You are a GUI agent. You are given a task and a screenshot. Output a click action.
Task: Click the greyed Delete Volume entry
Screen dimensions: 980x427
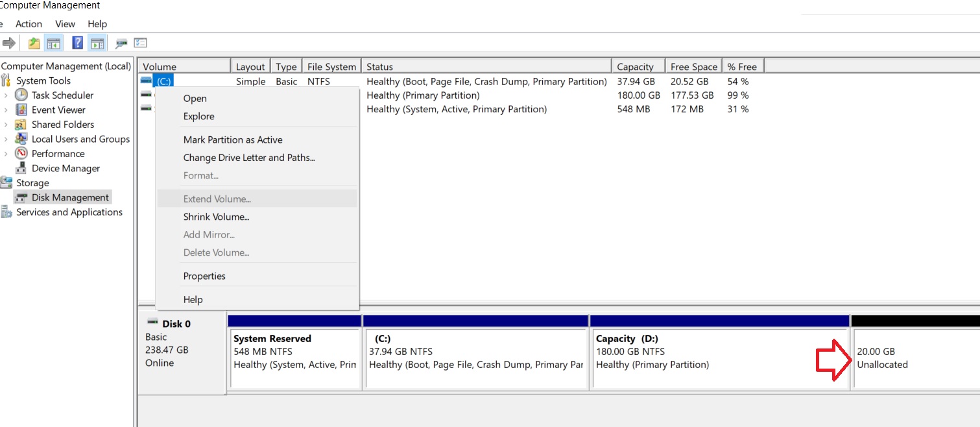coord(257,252)
